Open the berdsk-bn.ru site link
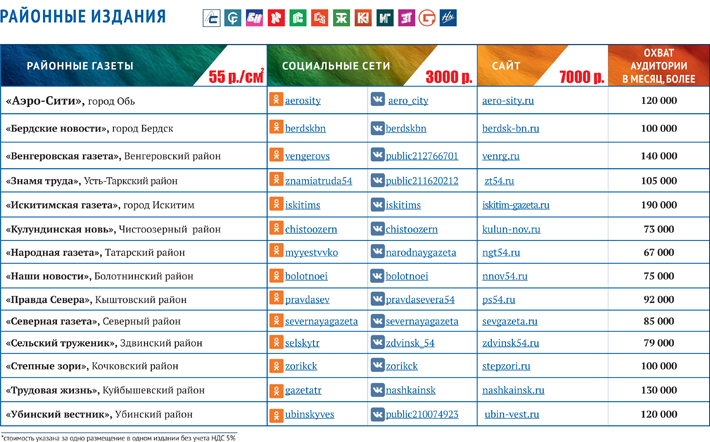 tap(511, 128)
